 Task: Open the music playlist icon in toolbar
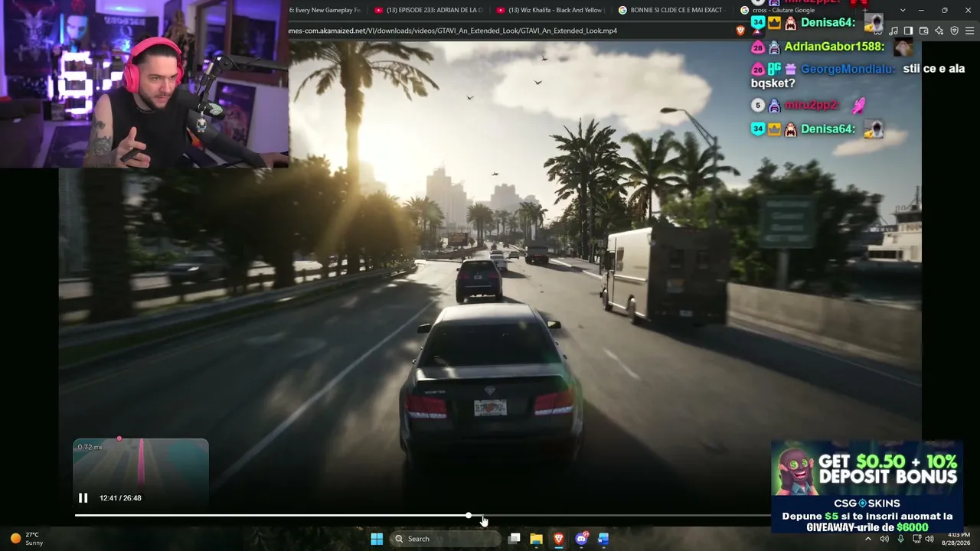(x=893, y=31)
